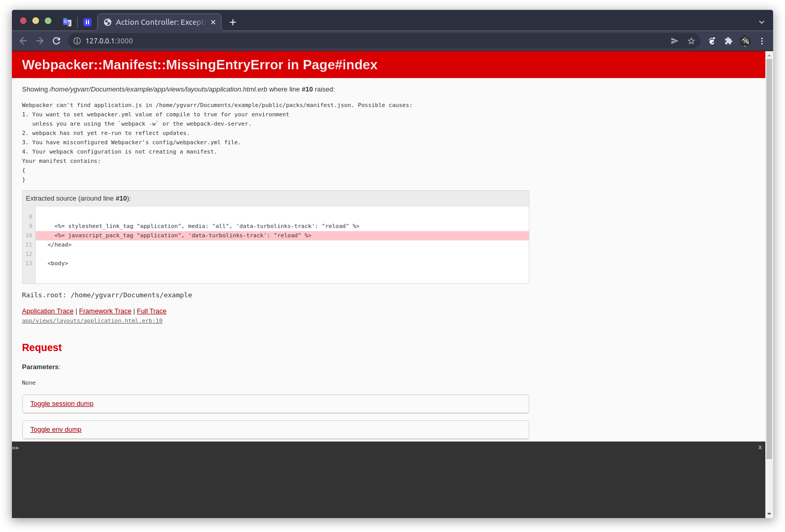Select the Application Trace link
This screenshot has width=785, height=532.
coord(48,311)
